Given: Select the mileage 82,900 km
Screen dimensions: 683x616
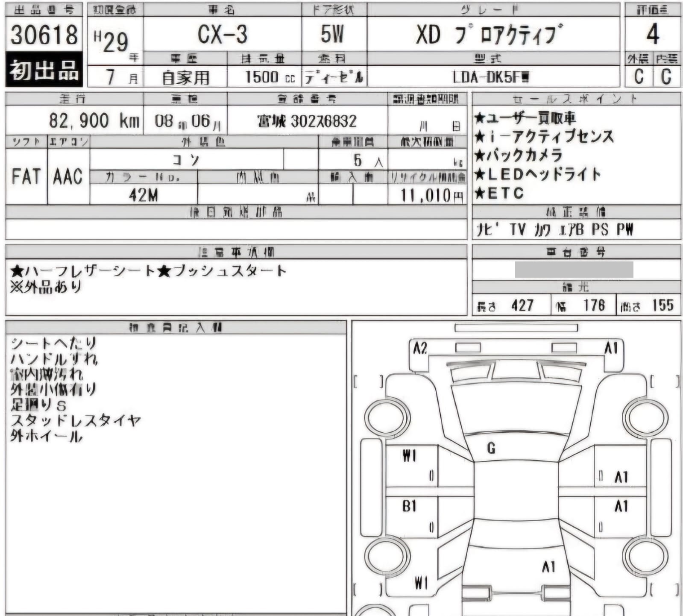Looking at the screenshot, I should point(94,121).
